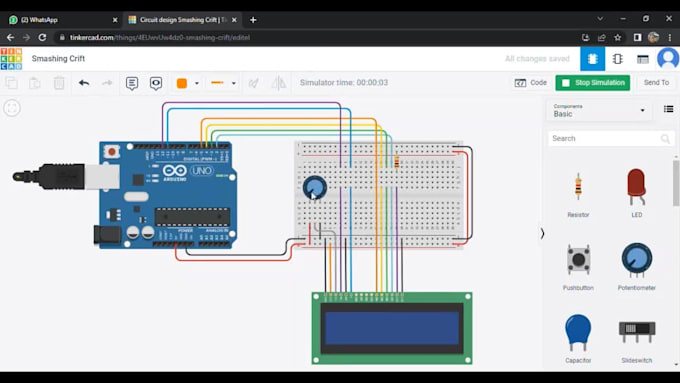The image size is (680, 383).
Task: Switch to Circuit view icon
Action: pyautogui.click(x=592, y=59)
